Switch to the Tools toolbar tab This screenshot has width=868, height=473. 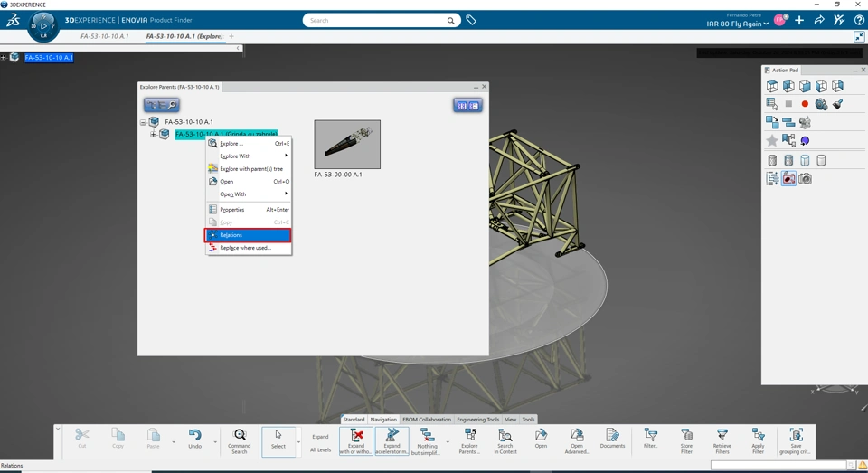(529, 420)
